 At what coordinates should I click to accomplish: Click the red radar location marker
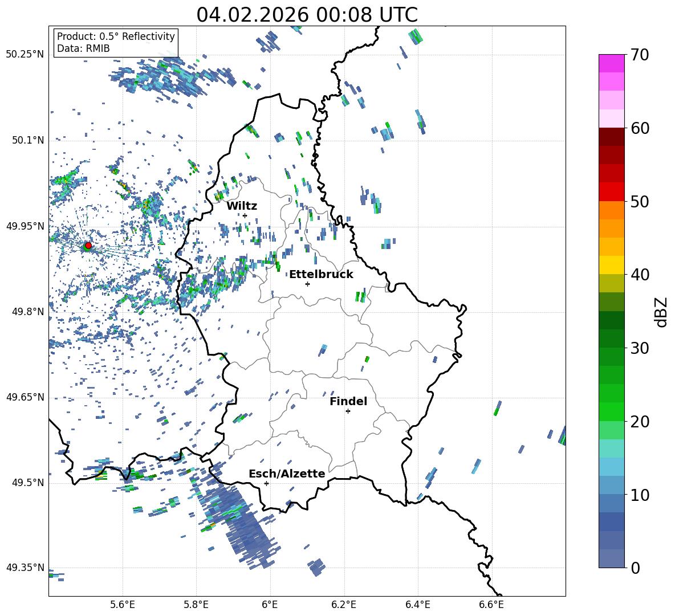point(88,245)
